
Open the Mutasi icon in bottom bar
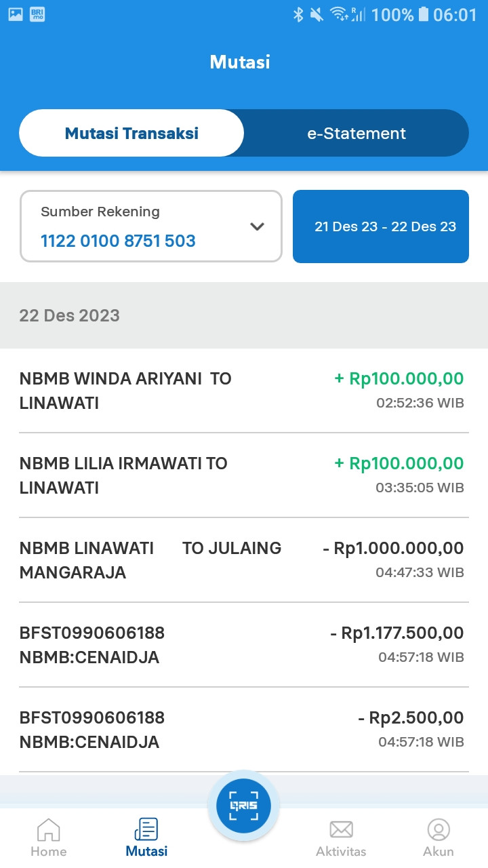[x=146, y=829]
